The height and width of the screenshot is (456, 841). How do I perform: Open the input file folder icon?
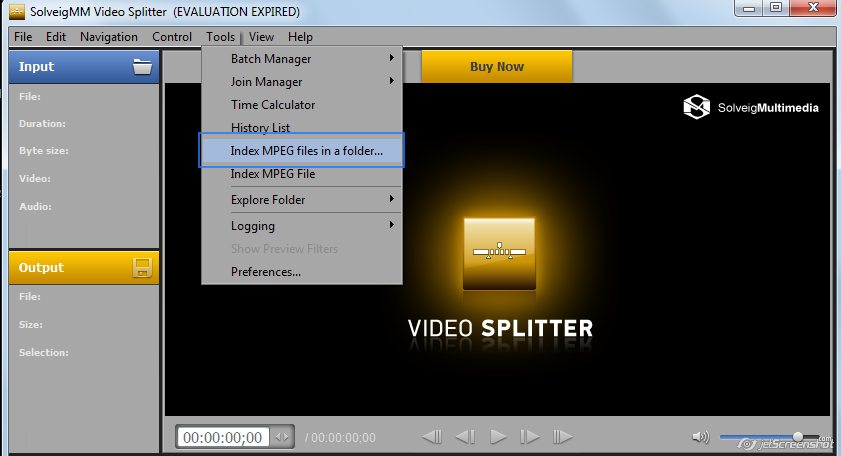coord(142,67)
